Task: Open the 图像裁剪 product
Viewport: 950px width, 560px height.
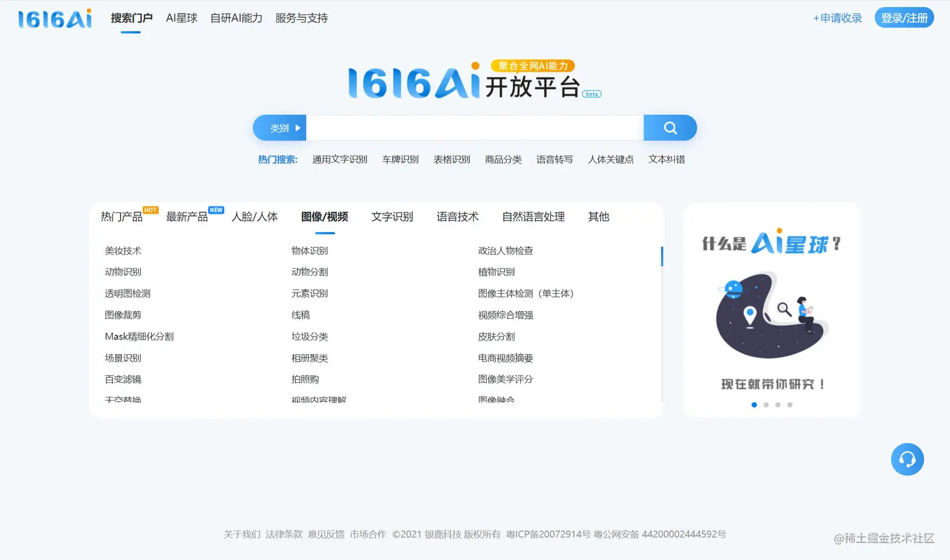Action: coord(123,315)
